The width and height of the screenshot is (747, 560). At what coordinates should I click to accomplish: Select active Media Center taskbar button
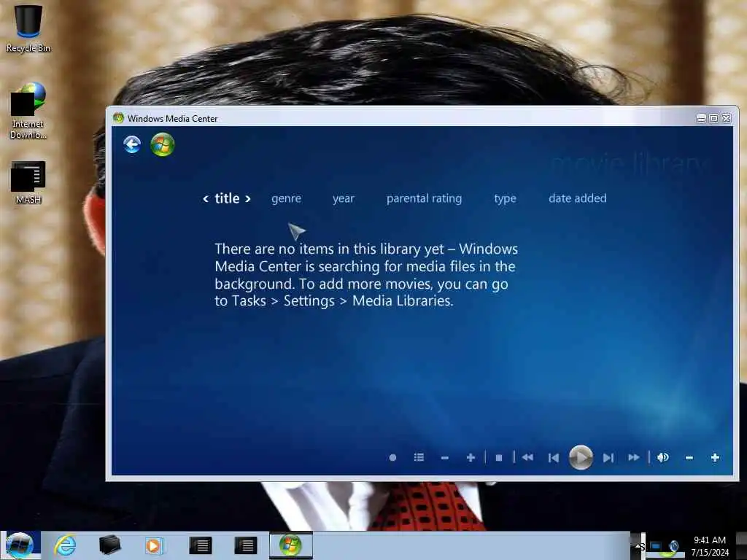(x=290, y=545)
